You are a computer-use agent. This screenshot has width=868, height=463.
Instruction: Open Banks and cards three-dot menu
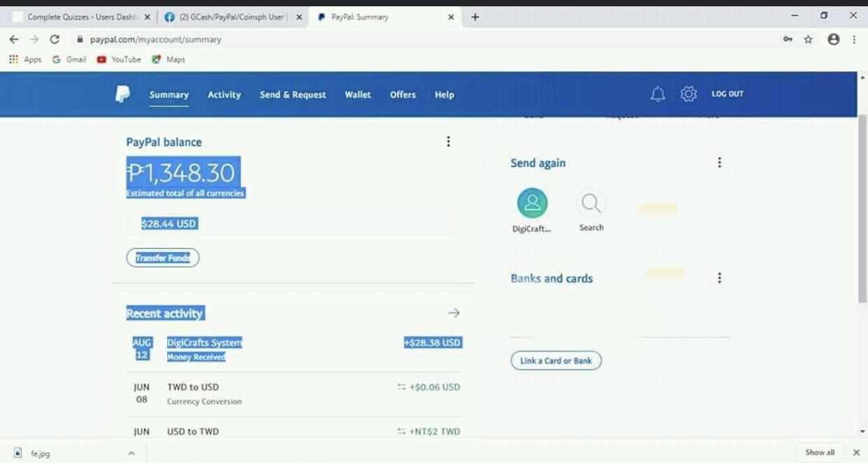719,278
